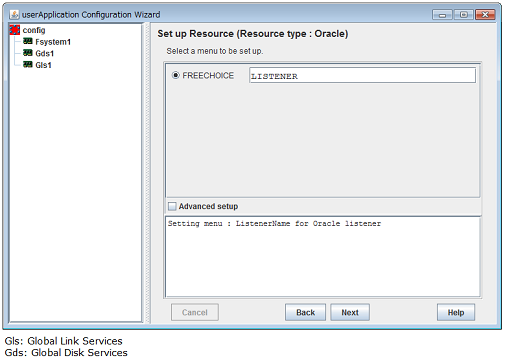This screenshot has width=505, height=360.
Task: Select the Fsystem1 tree item
Action: tap(53, 42)
